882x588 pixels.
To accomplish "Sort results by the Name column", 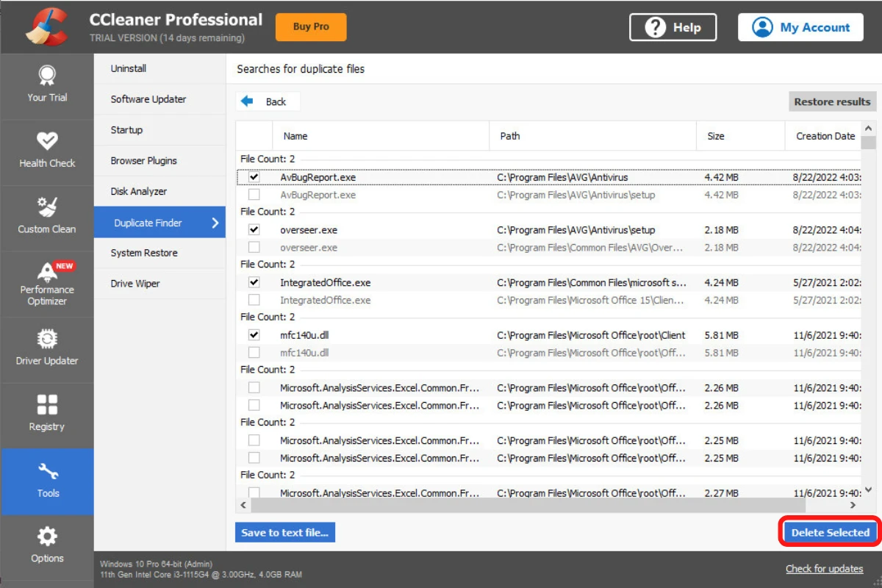I will (381, 136).
